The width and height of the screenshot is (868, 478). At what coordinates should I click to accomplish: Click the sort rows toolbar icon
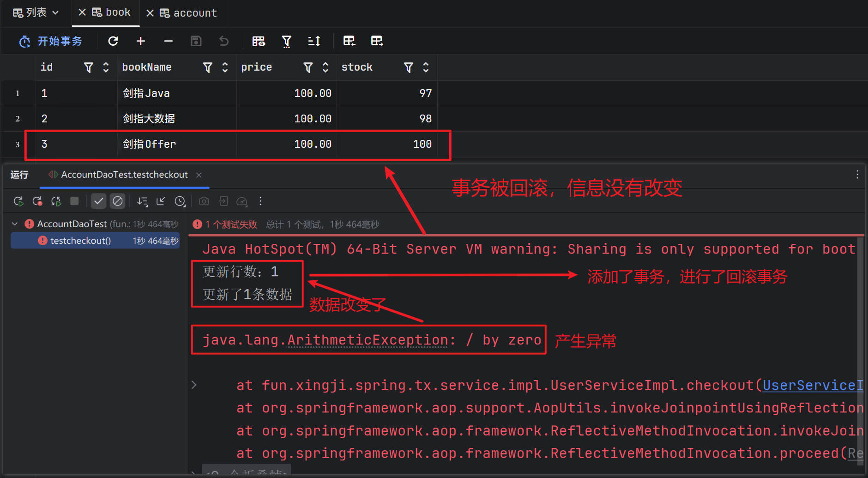(x=314, y=42)
